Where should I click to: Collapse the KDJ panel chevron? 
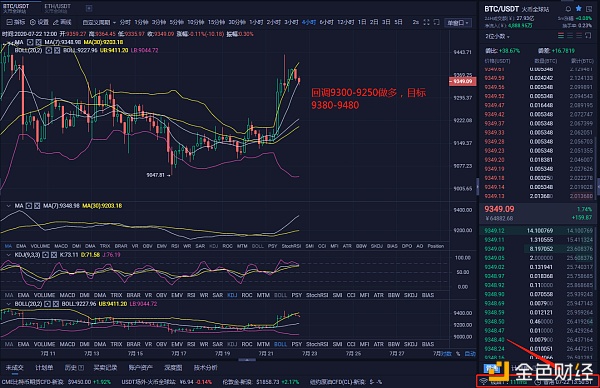pos(8,255)
